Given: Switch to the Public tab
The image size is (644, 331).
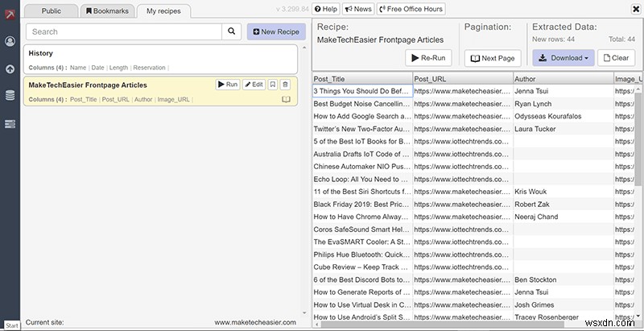Looking at the screenshot, I should click(52, 11).
